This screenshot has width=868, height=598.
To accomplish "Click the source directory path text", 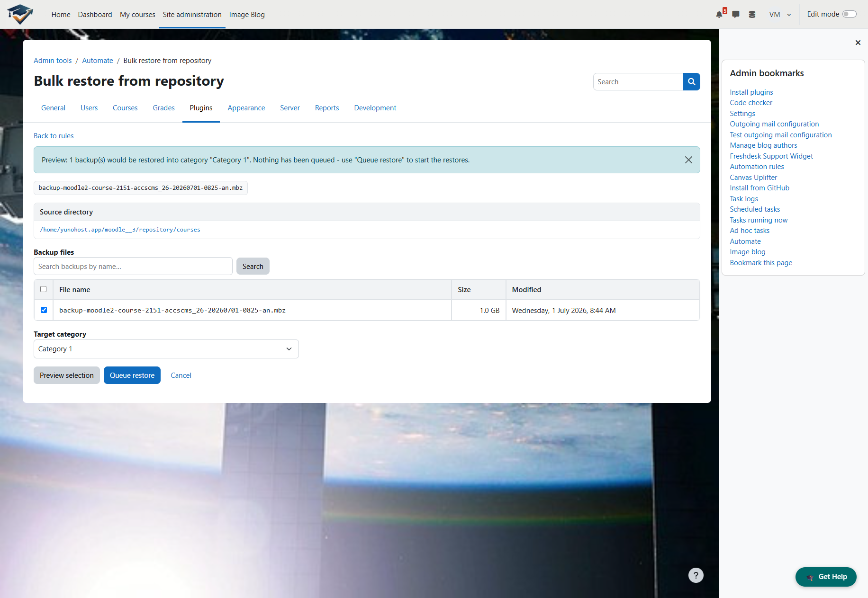I will [x=120, y=230].
